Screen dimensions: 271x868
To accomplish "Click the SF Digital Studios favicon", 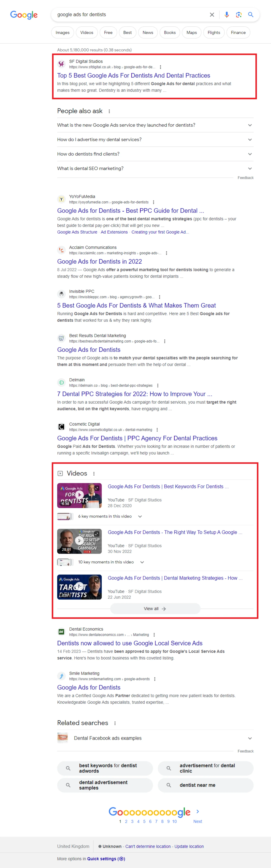I will [x=61, y=64].
